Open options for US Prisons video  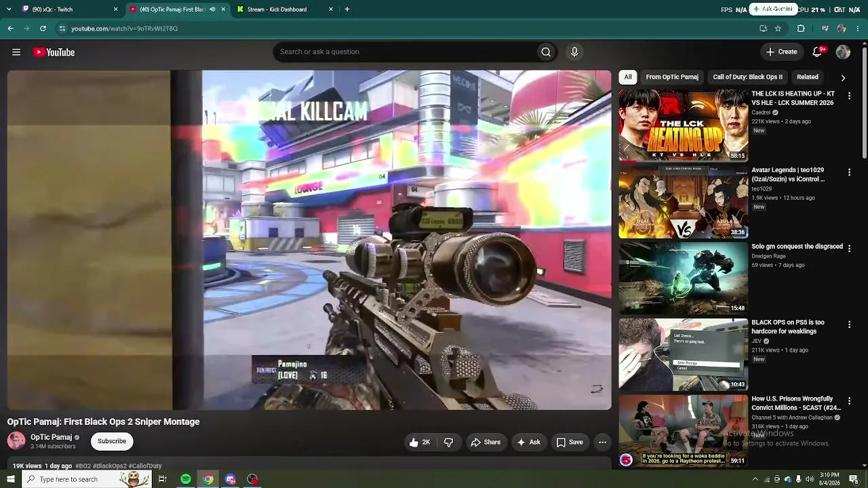[x=849, y=401]
